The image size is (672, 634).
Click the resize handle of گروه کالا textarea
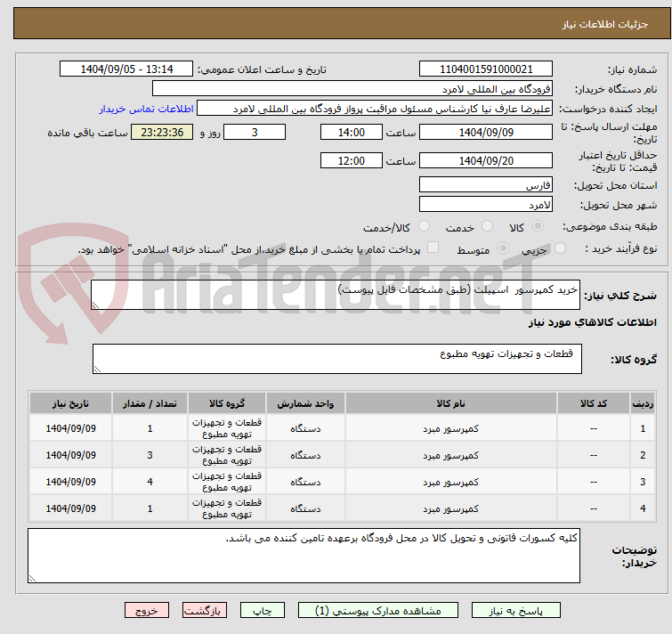97,370
